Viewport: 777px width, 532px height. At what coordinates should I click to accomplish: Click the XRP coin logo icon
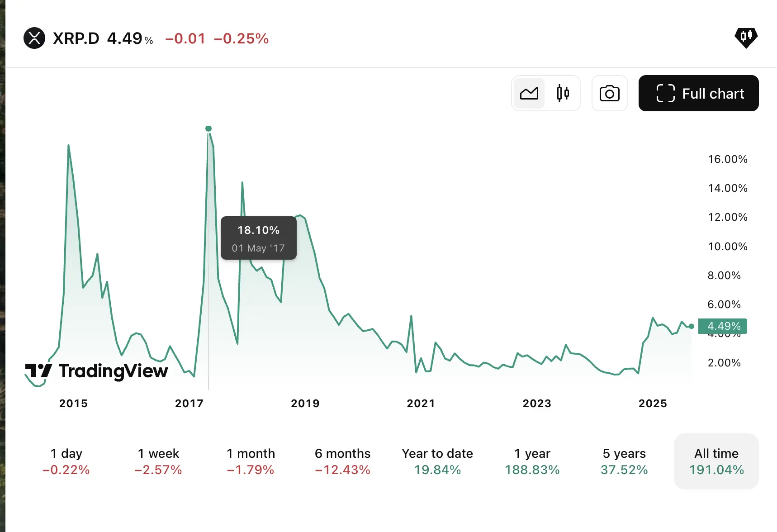point(34,38)
